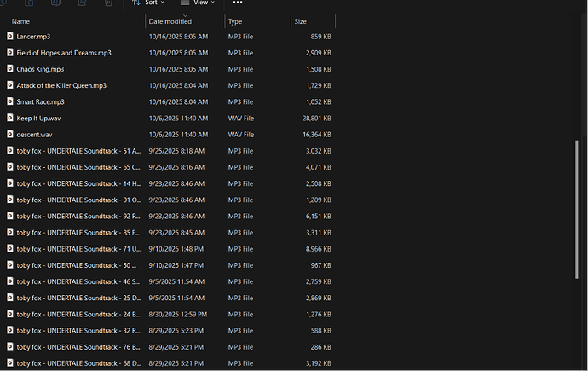Click the file icon beside Keep It Up.wav
588x371 pixels.
[10, 118]
